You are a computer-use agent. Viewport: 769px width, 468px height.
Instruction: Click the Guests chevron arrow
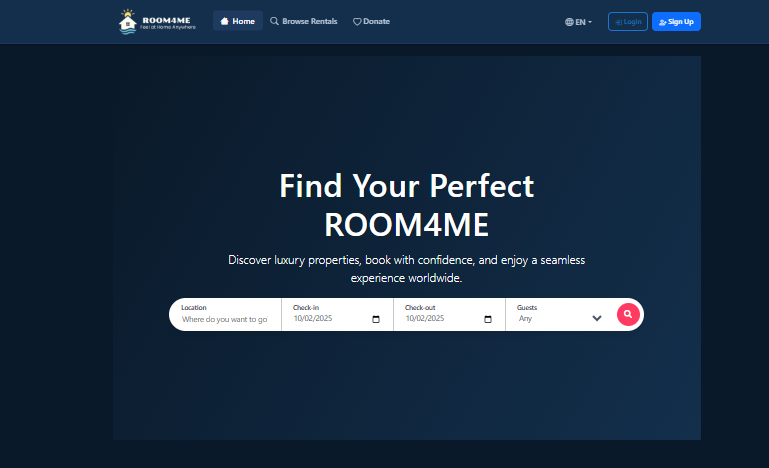pyautogui.click(x=597, y=319)
